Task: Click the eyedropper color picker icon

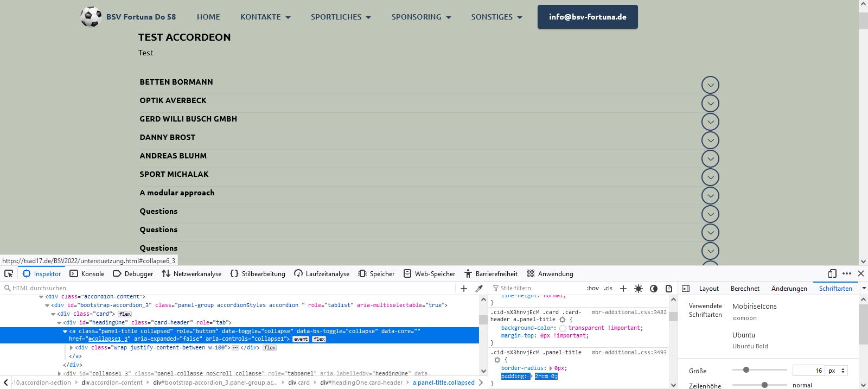Action: 479,289
